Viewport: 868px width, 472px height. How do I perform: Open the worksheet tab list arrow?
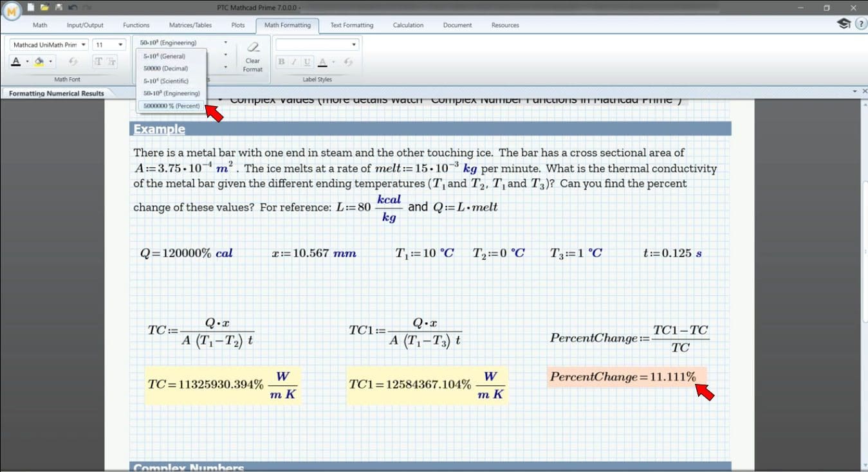(x=855, y=91)
